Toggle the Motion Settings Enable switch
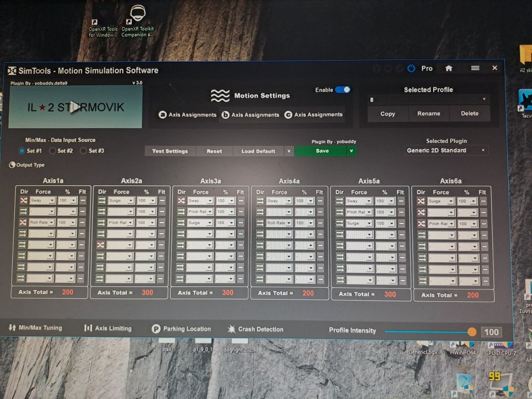This screenshot has width=532, height=399. pos(343,89)
